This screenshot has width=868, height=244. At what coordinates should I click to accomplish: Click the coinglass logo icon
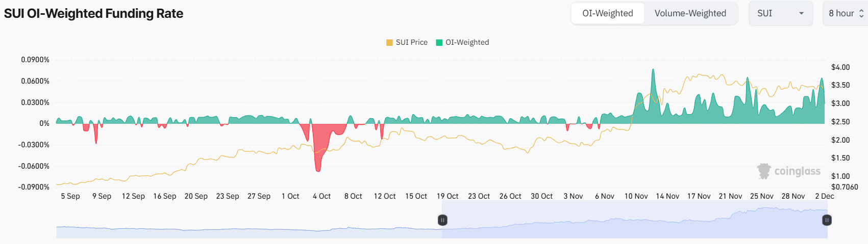(x=763, y=171)
